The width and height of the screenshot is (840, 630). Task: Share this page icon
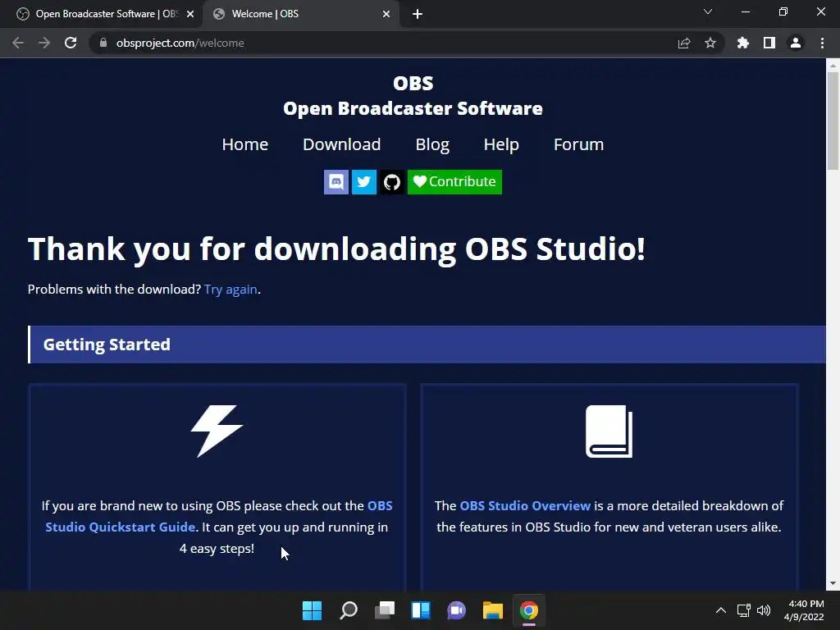click(684, 43)
